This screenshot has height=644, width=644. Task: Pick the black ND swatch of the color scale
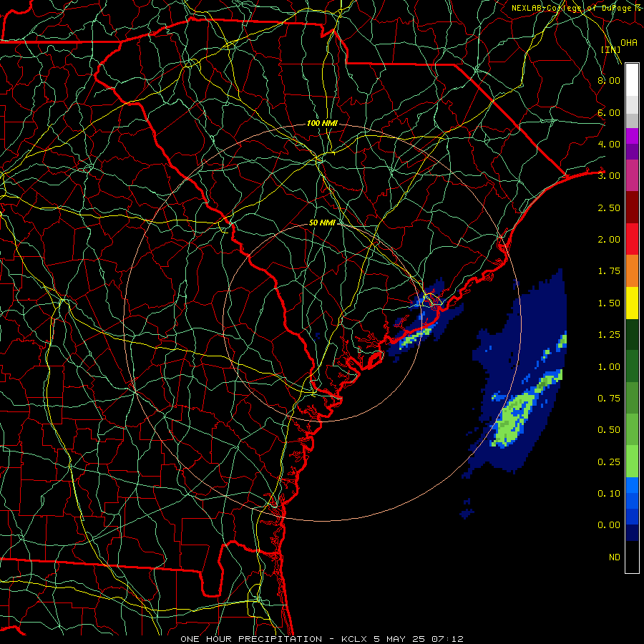click(x=632, y=557)
